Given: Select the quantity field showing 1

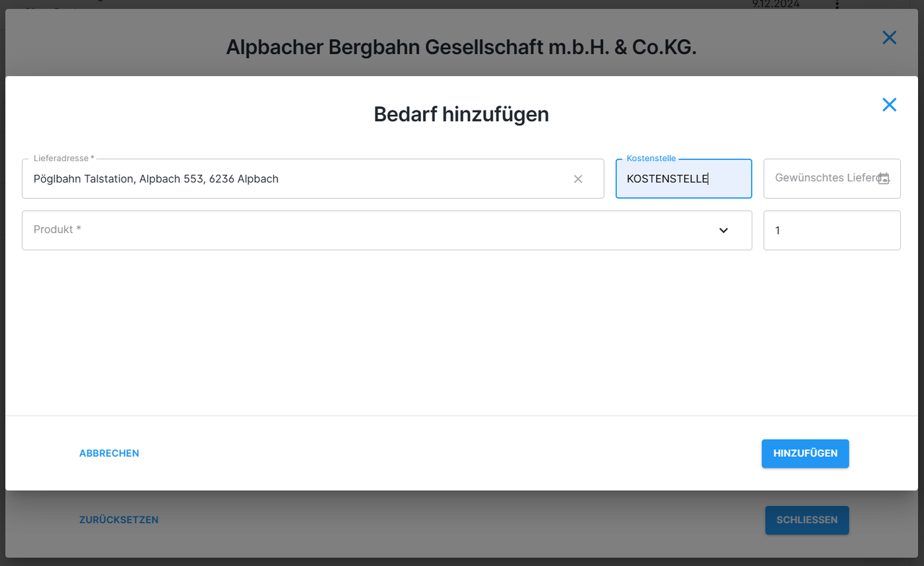Looking at the screenshot, I should pyautogui.click(x=832, y=230).
